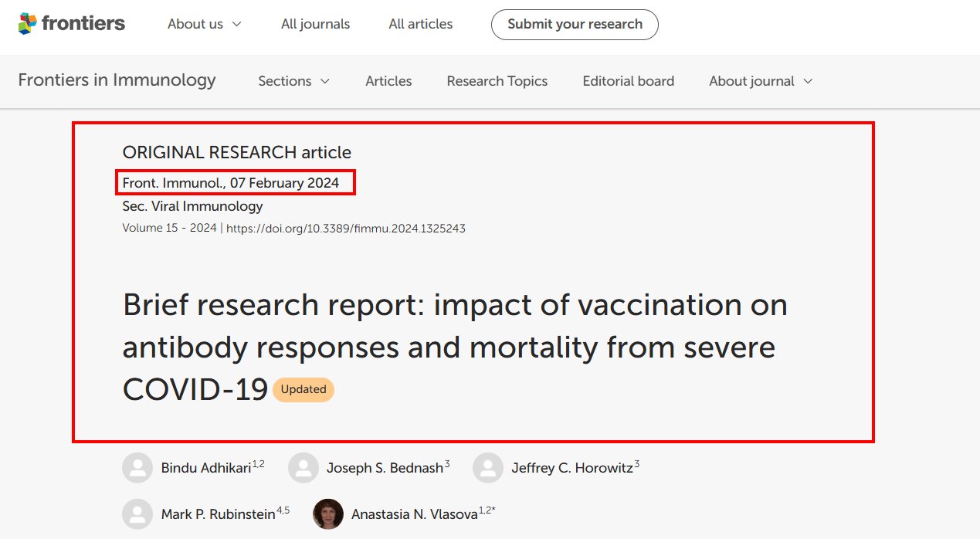This screenshot has width=980, height=539.
Task: Click Mark P. Rubinstein's avatar icon
Action: pyautogui.click(x=137, y=514)
